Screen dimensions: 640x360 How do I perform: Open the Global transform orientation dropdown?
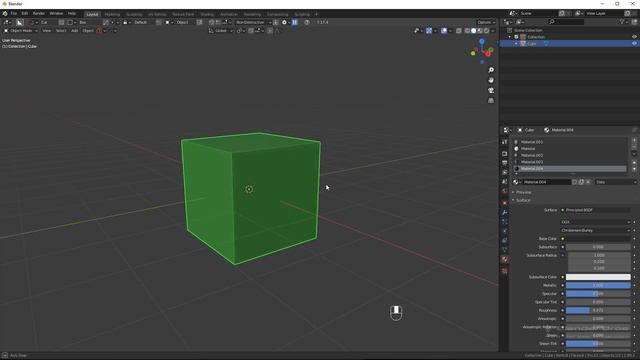[x=221, y=31]
